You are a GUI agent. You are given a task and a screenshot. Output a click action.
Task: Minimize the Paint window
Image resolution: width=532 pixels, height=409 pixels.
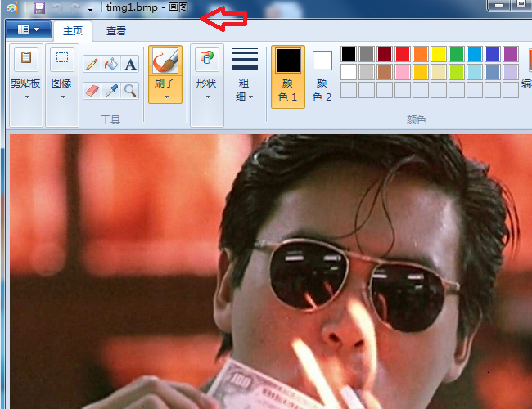pos(498,5)
